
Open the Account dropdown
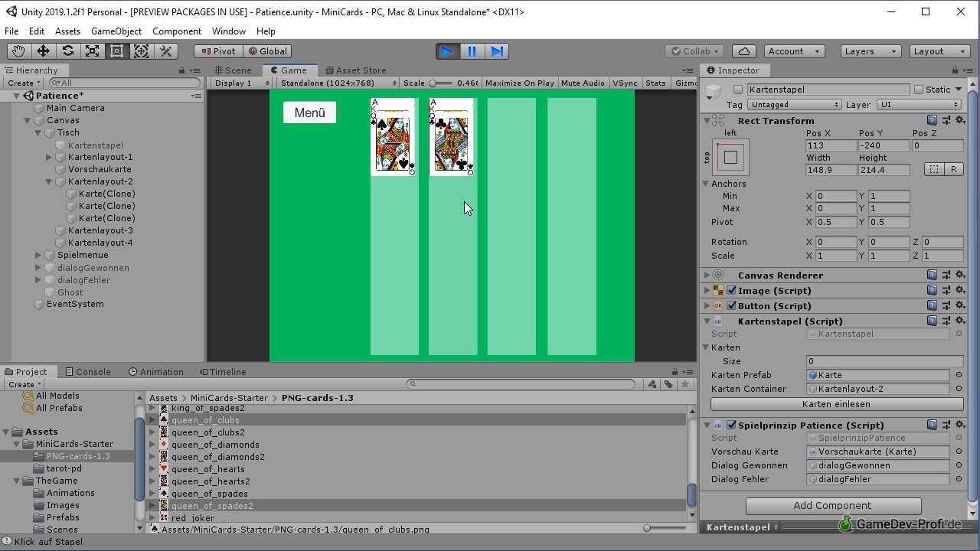coord(793,51)
